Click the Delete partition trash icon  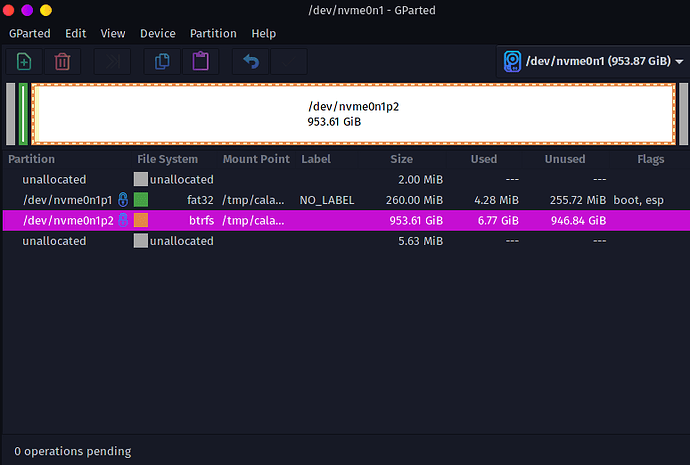tap(62, 61)
